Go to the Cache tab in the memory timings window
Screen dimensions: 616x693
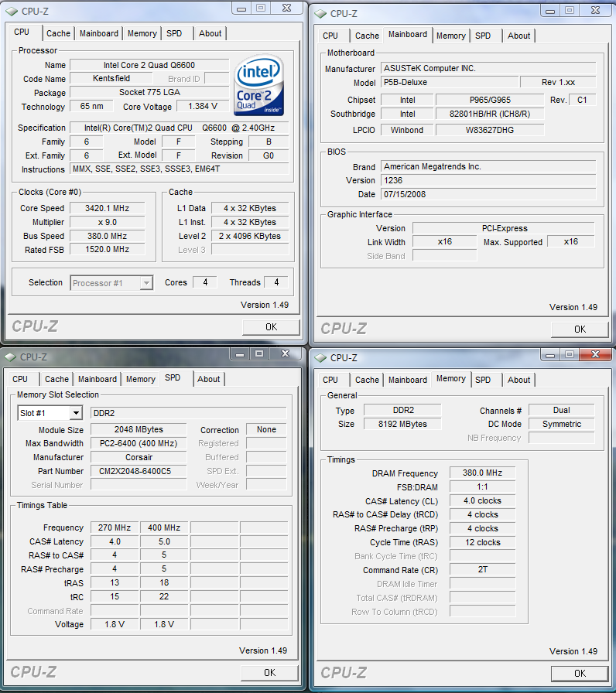[367, 380]
